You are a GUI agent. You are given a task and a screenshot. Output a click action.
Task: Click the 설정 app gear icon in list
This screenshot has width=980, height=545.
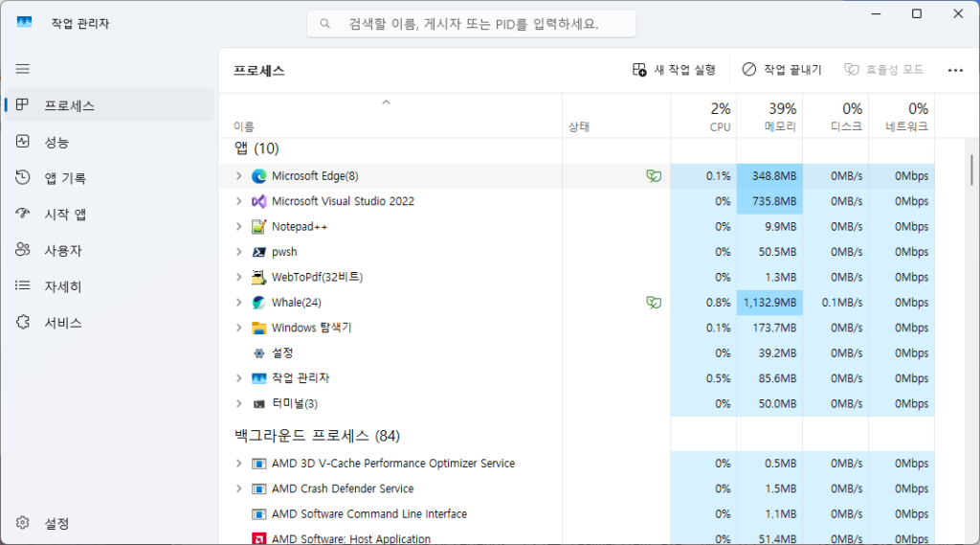coord(258,353)
